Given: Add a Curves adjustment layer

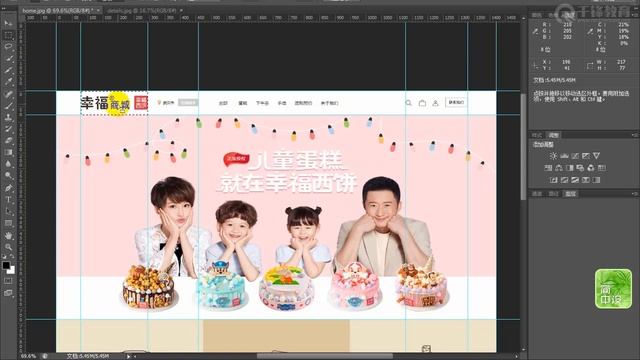Looking at the screenshot, I should coord(575,156).
